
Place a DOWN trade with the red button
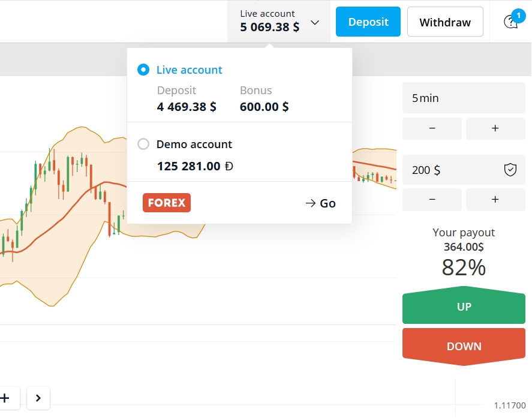pos(464,346)
